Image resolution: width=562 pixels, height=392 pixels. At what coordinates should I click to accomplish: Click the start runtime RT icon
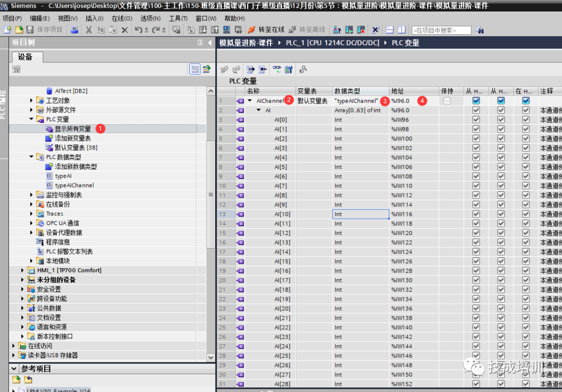pyautogui.click(x=238, y=30)
